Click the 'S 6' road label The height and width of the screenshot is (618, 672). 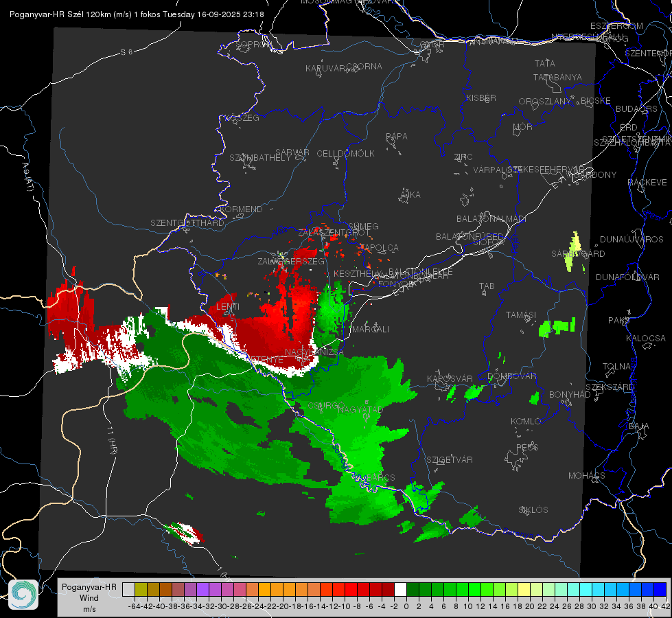126,52
